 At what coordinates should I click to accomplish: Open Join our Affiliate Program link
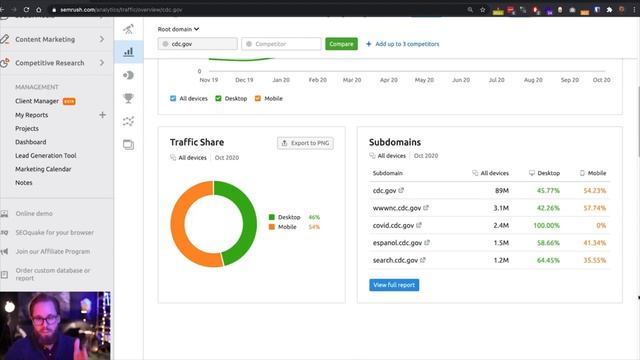(x=53, y=251)
